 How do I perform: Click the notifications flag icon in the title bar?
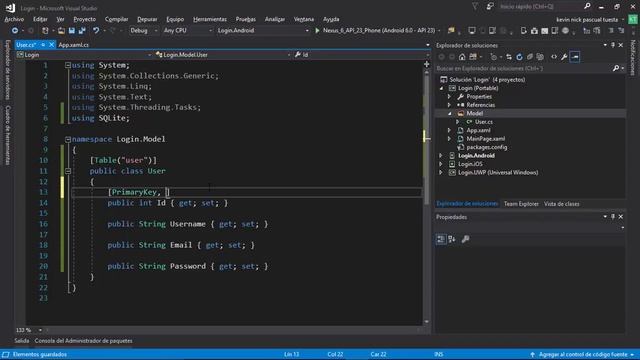475,7
